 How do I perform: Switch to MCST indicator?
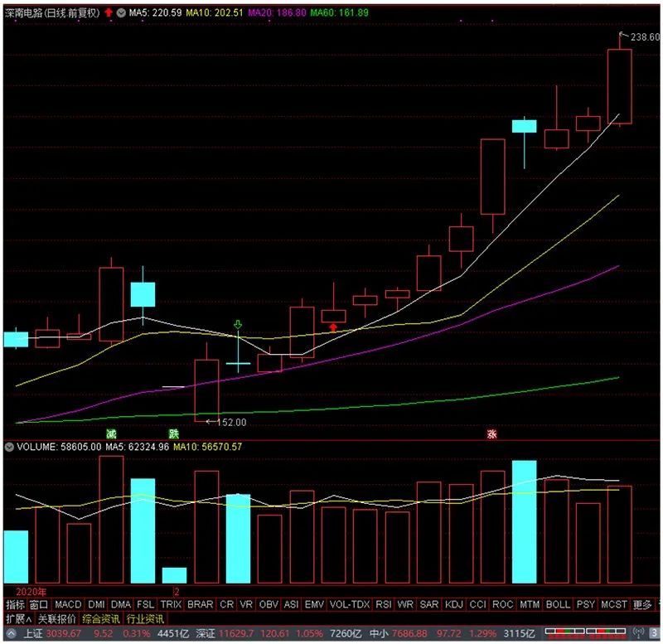point(614,605)
